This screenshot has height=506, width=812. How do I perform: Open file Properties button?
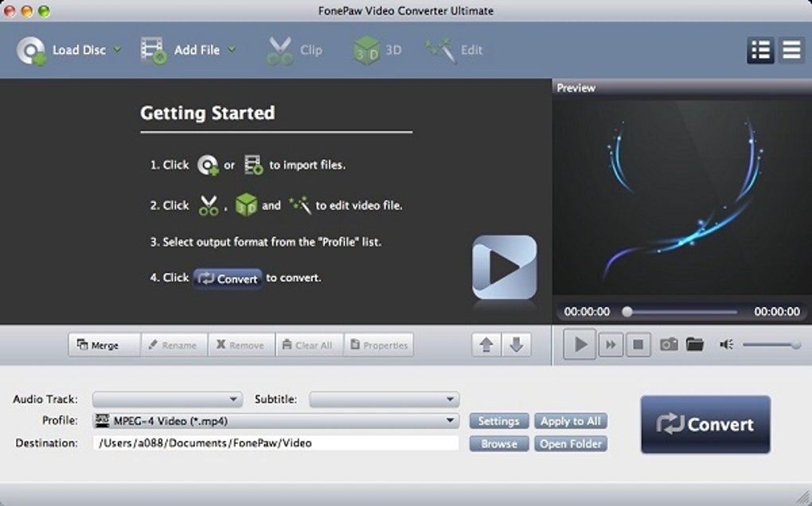pos(379,344)
